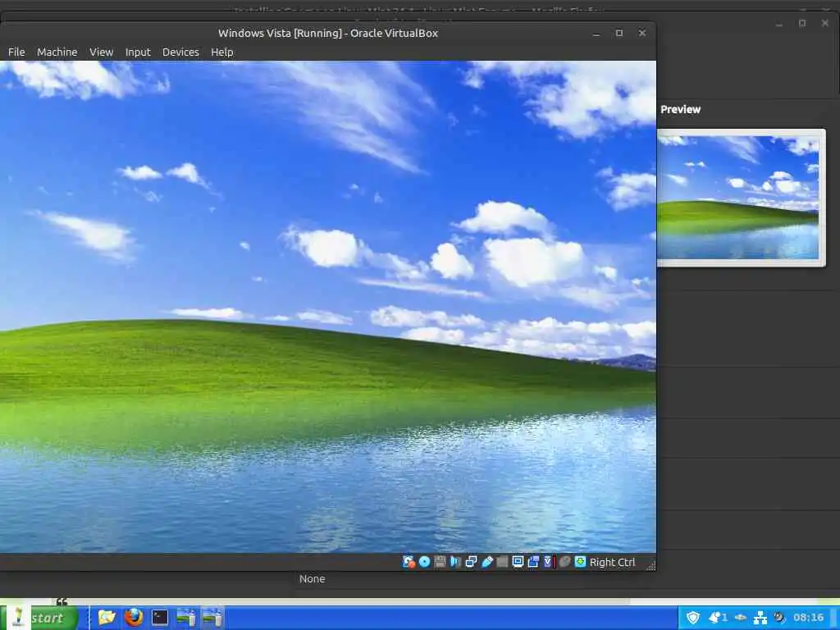
Task: Click the notifications bell tray icon
Action: coord(718,618)
